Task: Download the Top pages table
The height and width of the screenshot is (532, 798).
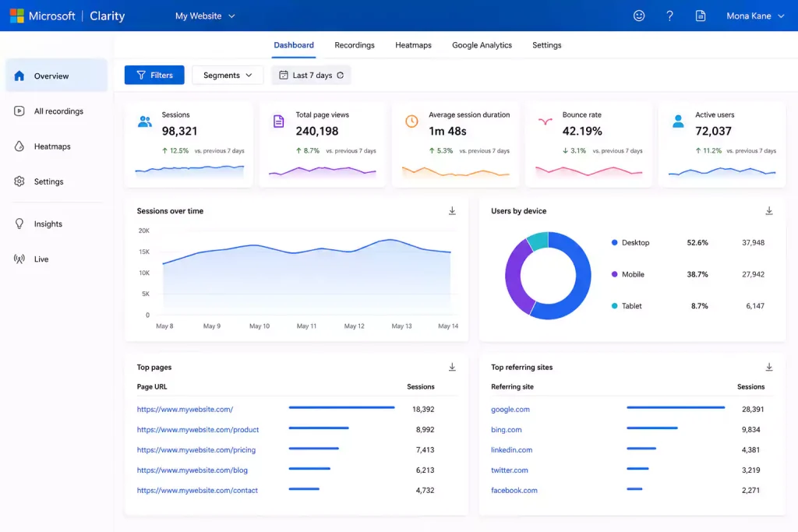Action: [x=452, y=367]
